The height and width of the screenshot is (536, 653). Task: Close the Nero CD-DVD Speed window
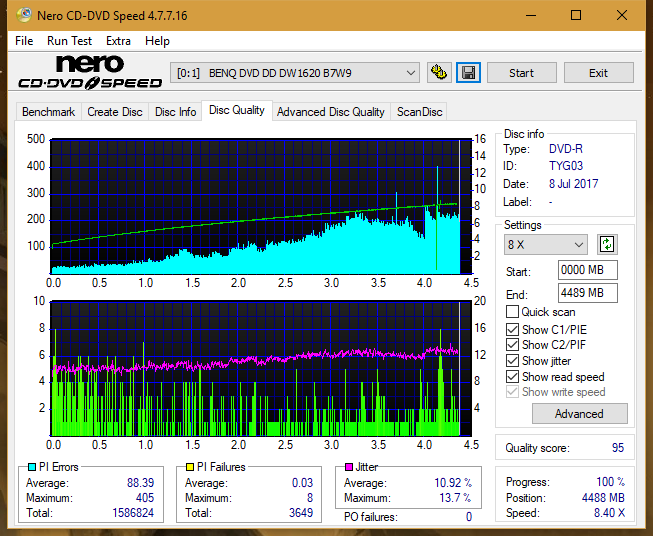point(622,15)
